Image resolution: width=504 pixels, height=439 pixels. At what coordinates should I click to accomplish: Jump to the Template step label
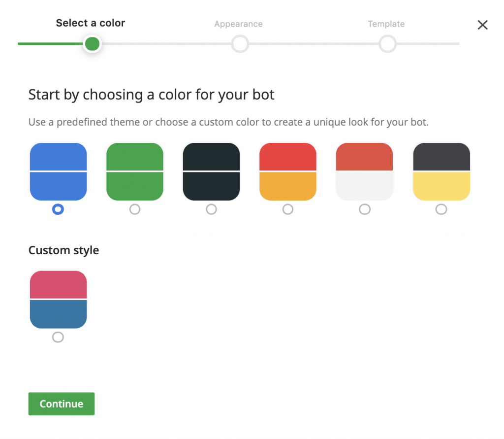(386, 24)
